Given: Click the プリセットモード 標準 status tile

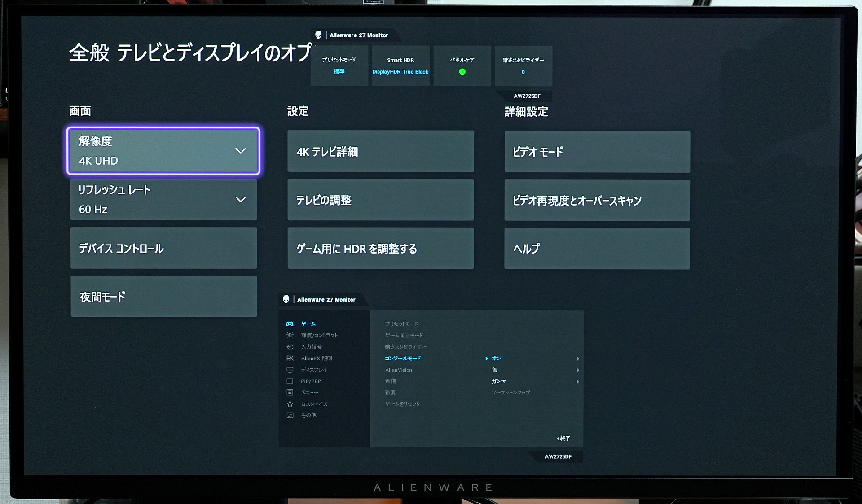Looking at the screenshot, I should [x=339, y=66].
